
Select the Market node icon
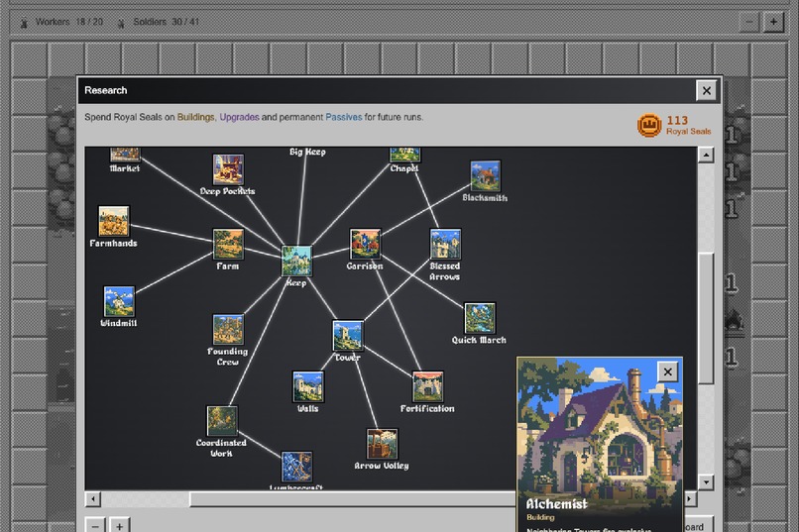[125, 155]
